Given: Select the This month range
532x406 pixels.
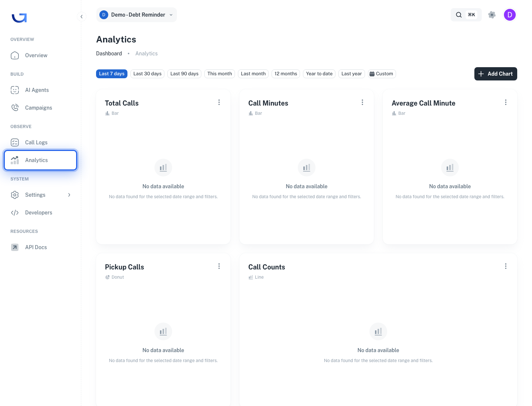Looking at the screenshot, I should (x=220, y=74).
